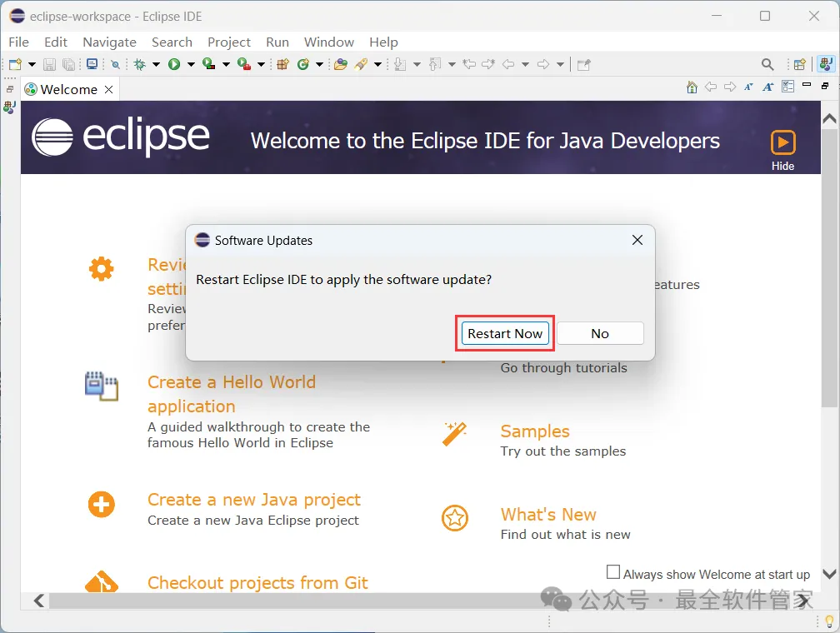Expand the Debug dropdown arrow

(156, 65)
